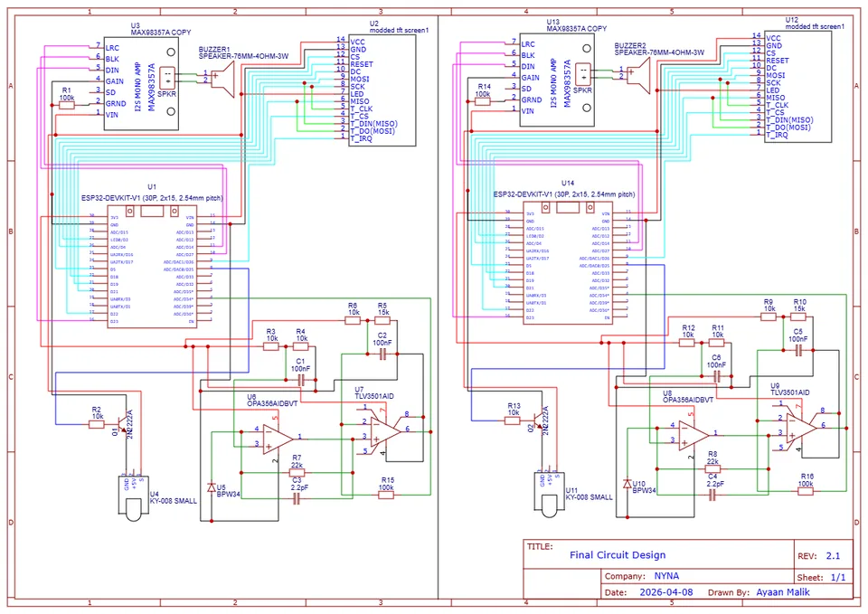868x614 pixels.
Task: Select the R14 100k resistor symbol
Action: 483,101
